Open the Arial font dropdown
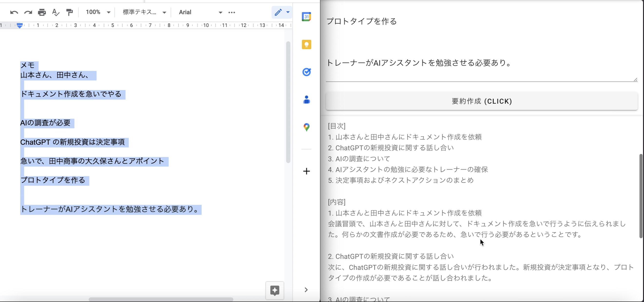 [x=200, y=12]
